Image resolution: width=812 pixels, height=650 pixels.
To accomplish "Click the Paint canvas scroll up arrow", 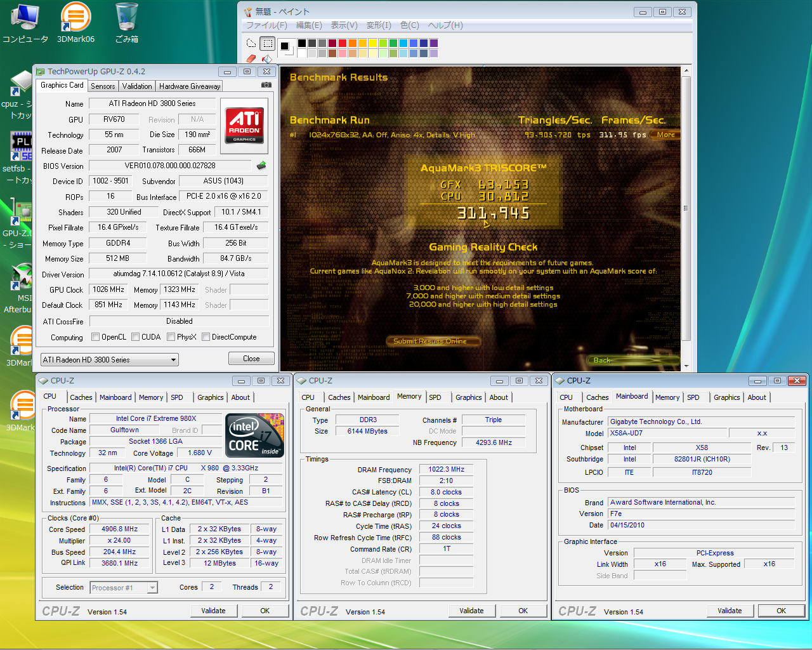I will [x=686, y=71].
